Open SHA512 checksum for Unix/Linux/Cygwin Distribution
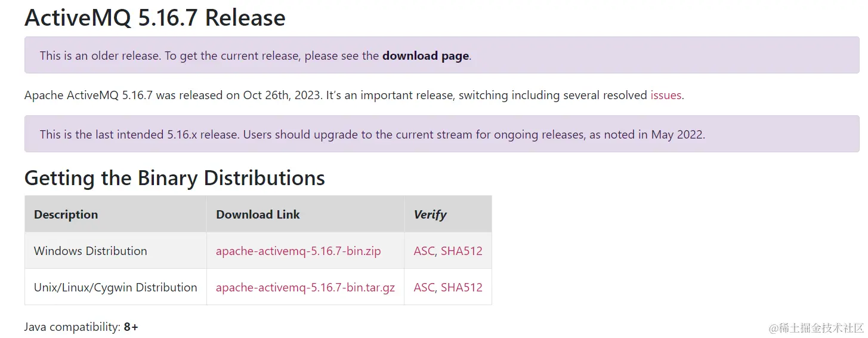The image size is (868, 338). click(x=462, y=287)
